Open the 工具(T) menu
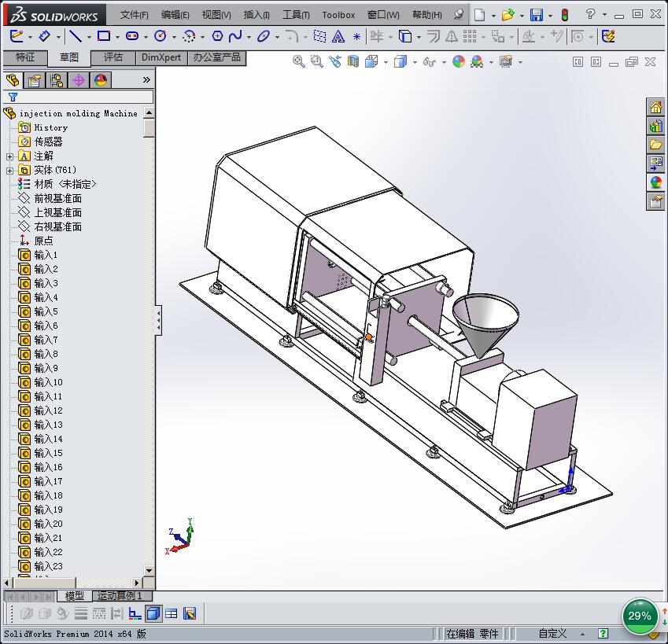 [296, 15]
